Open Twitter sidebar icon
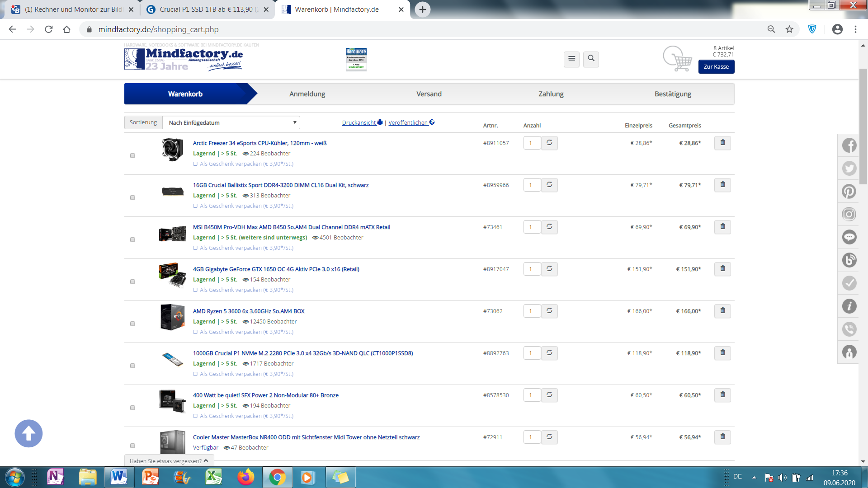Viewport: 868px width, 488px height. pos(849,169)
